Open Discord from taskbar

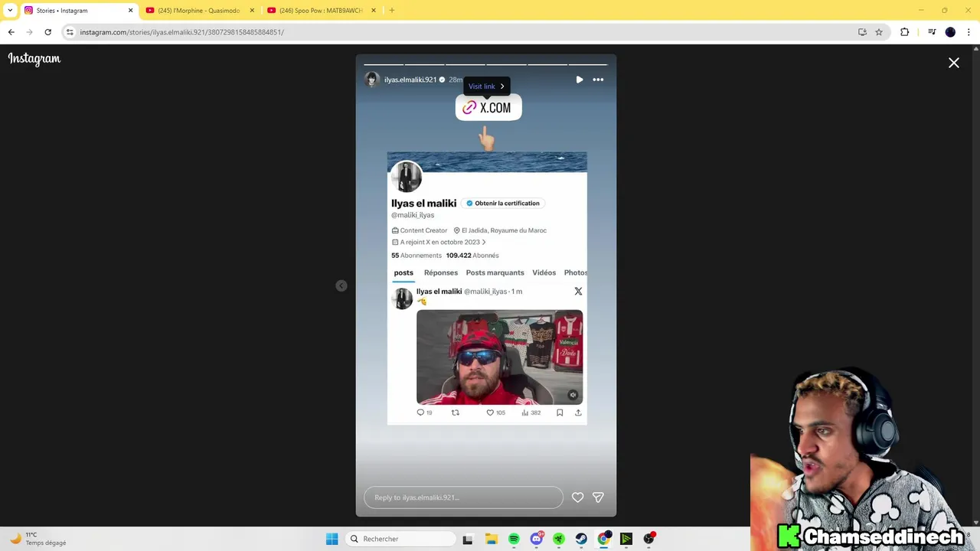(537, 539)
